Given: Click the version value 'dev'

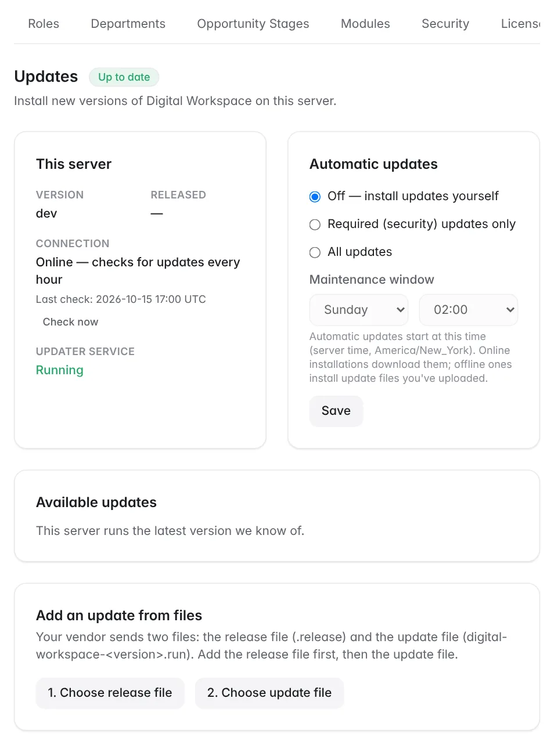Looking at the screenshot, I should click(46, 214).
